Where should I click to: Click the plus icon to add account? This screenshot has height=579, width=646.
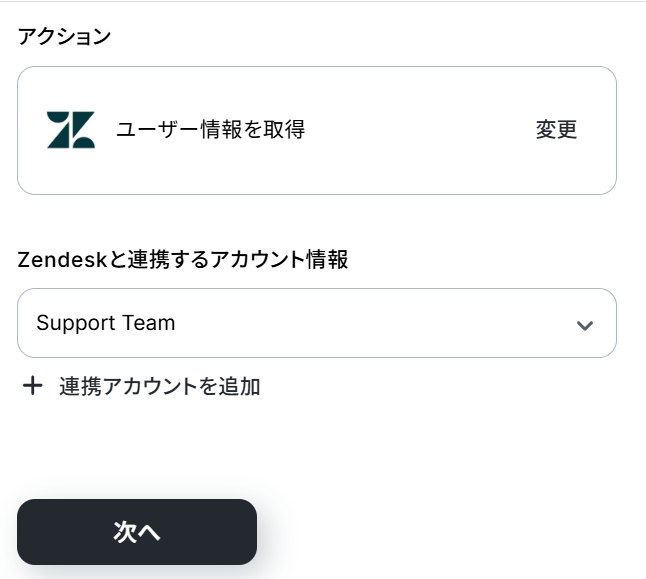(x=33, y=386)
